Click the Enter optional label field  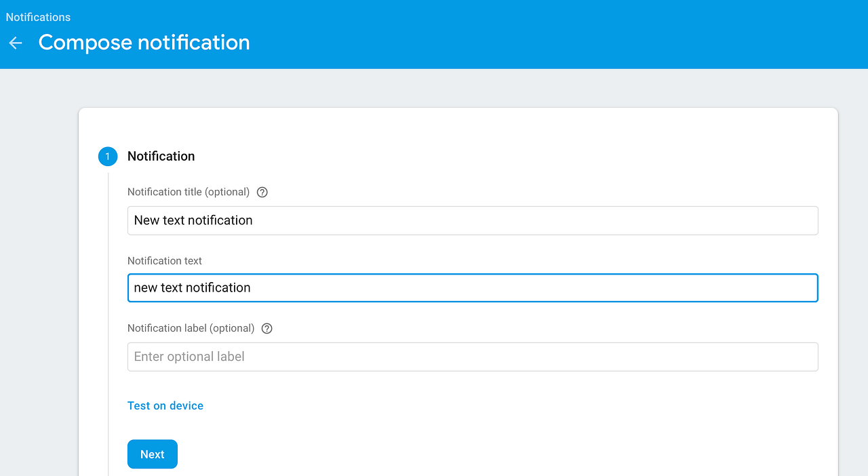pos(472,357)
